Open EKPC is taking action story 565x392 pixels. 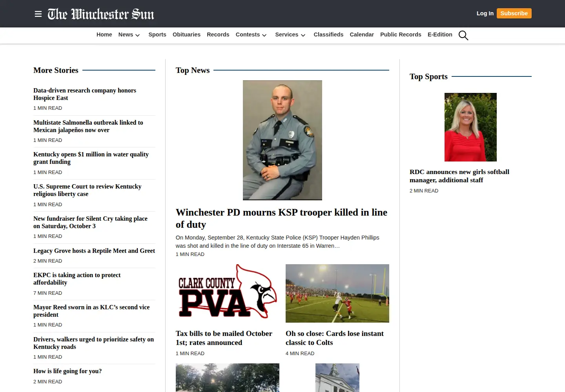(77, 279)
